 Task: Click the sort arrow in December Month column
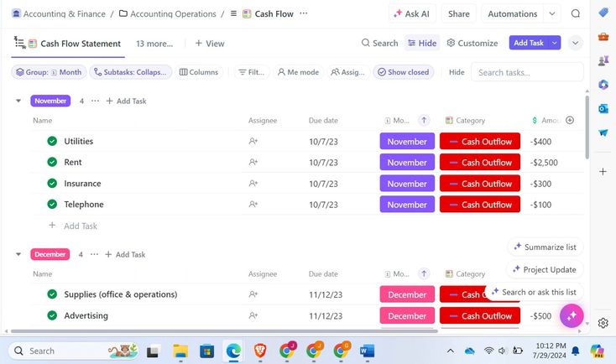pos(424,273)
